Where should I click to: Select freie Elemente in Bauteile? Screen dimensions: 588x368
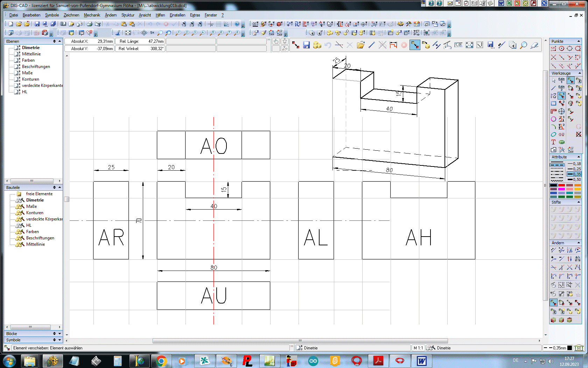(39, 194)
